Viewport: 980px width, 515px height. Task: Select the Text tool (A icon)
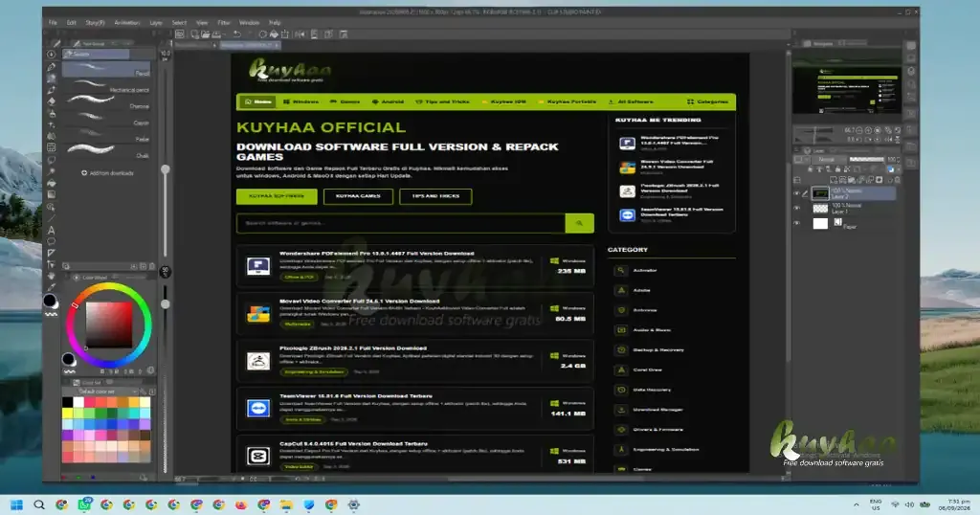tap(52, 230)
